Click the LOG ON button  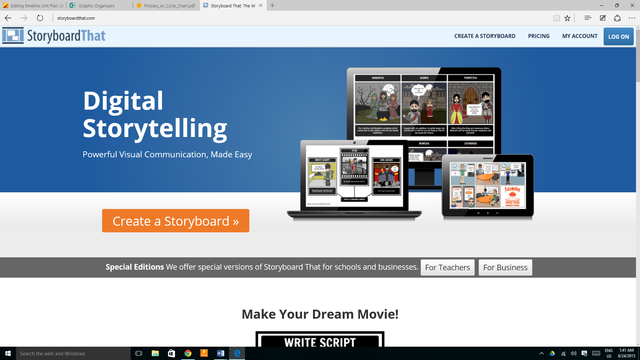(x=618, y=36)
